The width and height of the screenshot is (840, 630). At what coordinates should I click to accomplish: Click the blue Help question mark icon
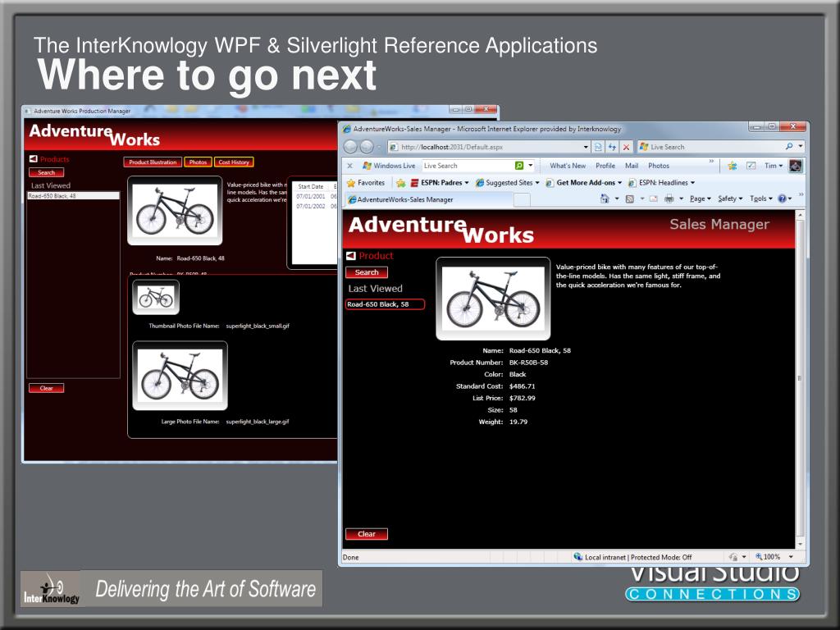point(782,199)
